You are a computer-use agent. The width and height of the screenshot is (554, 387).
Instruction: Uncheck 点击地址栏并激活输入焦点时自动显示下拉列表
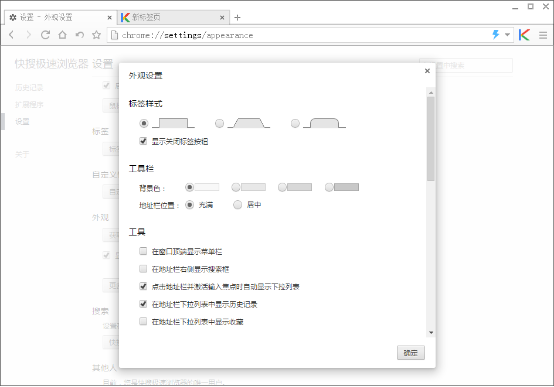143,286
